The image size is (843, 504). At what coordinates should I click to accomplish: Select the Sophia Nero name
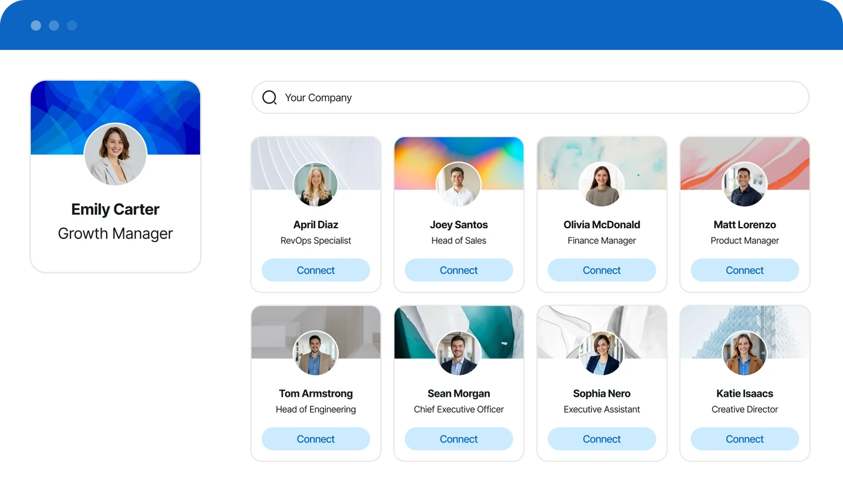point(602,393)
